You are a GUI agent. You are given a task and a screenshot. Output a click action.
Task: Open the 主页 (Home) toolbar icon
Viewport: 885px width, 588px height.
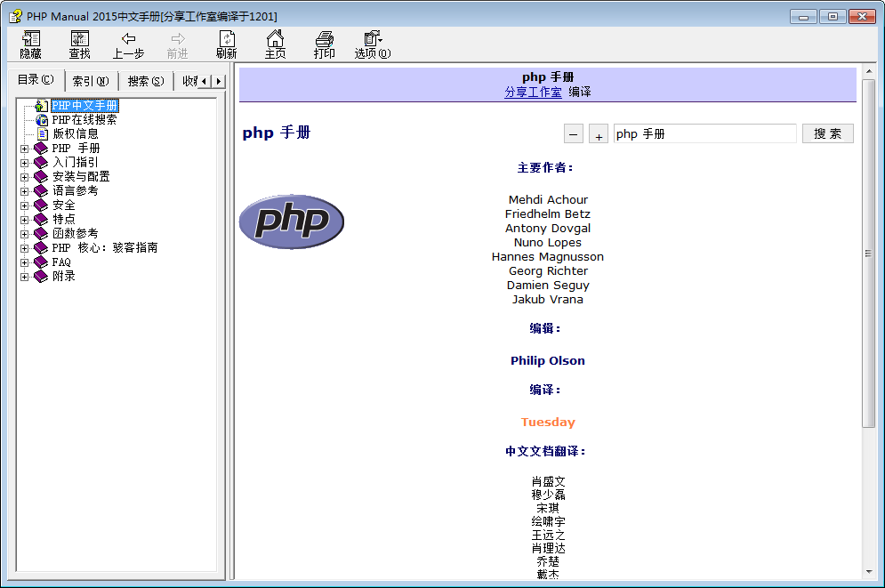pyautogui.click(x=276, y=38)
